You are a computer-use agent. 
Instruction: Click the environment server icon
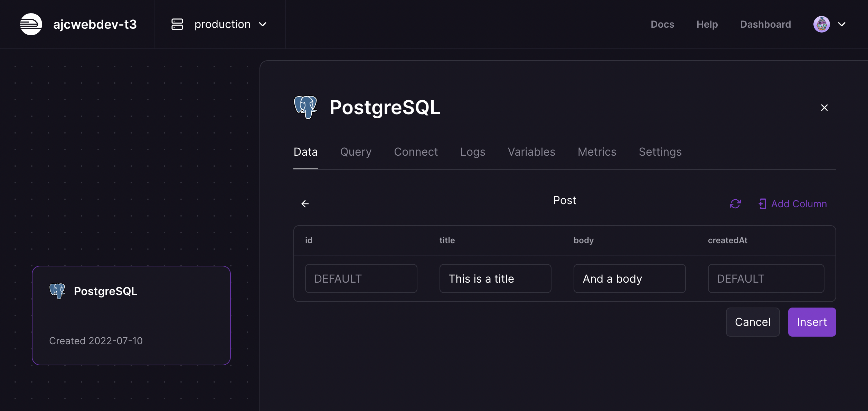pos(177,24)
